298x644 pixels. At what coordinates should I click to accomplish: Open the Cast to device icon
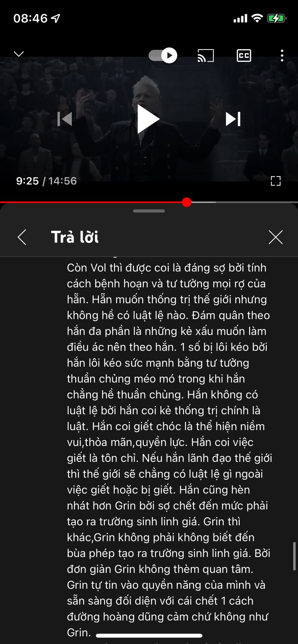206,56
